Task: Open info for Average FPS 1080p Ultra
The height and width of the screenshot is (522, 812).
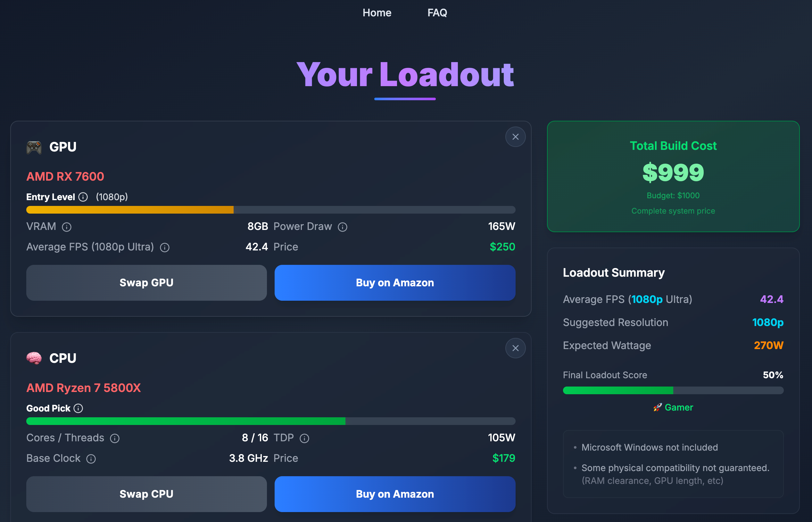Action: (164, 248)
